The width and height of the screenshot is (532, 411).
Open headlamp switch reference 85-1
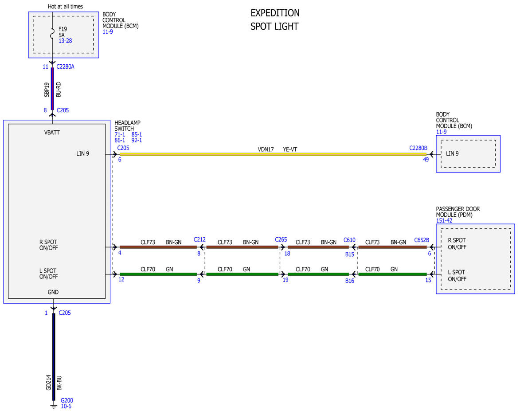[x=137, y=134]
